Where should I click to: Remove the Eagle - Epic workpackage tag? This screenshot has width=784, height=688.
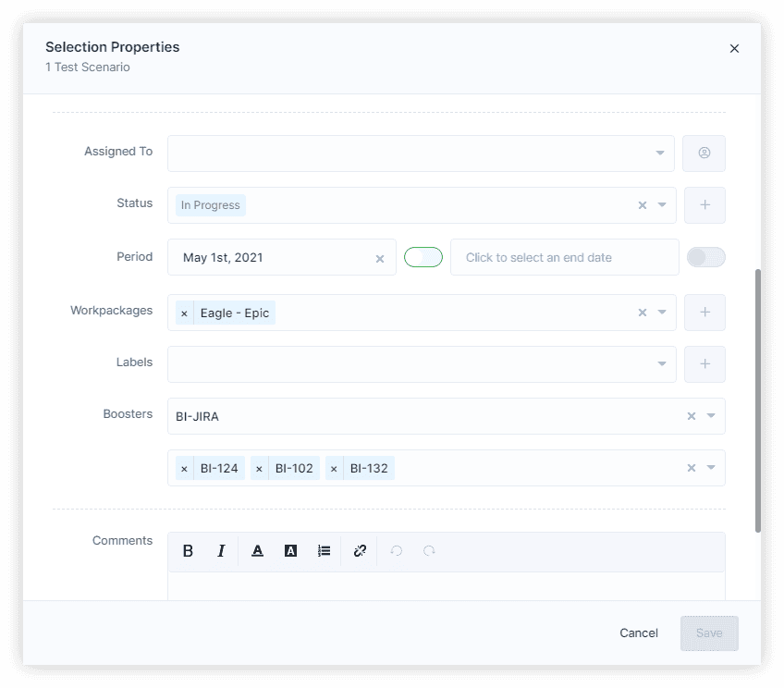pyautogui.click(x=185, y=313)
